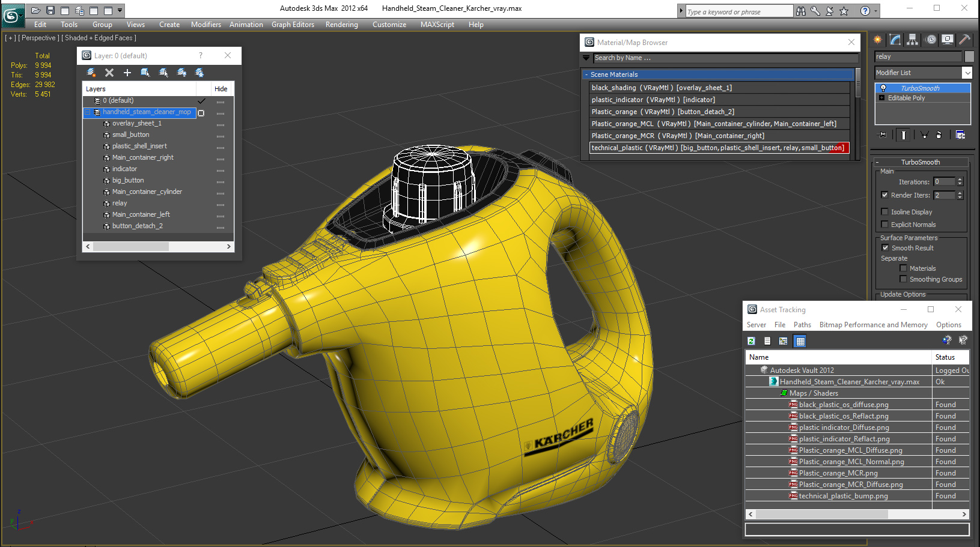The width and height of the screenshot is (980, 547).
Task: Open the Graph Editors menu
Action: point(293,25)
